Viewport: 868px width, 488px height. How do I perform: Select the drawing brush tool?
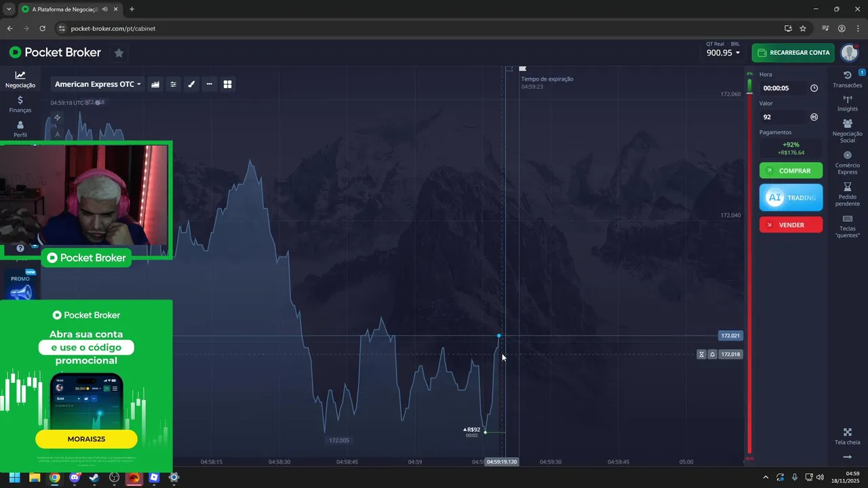point(191,84)
